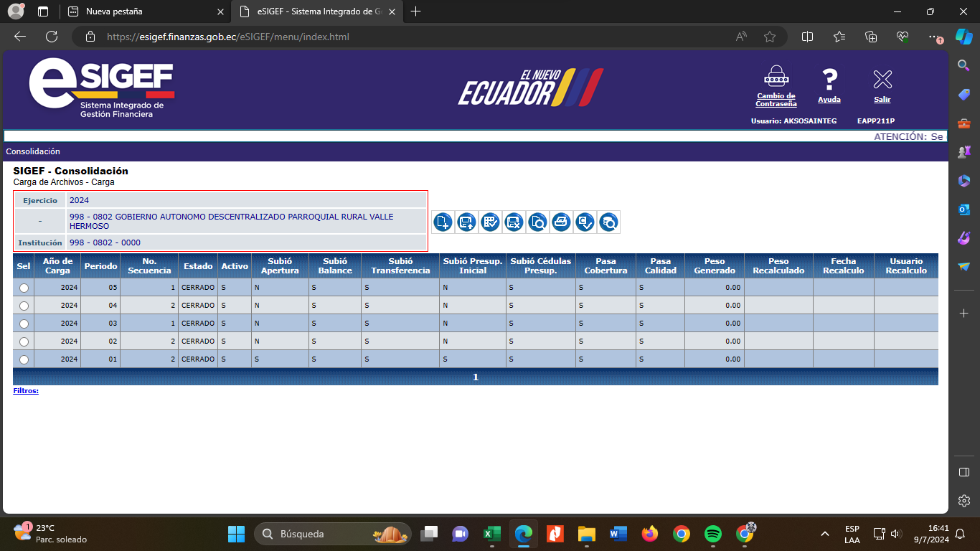Click the database search magnifier icon
This screenshot has width=980, height=551.
tap(608, 222)
